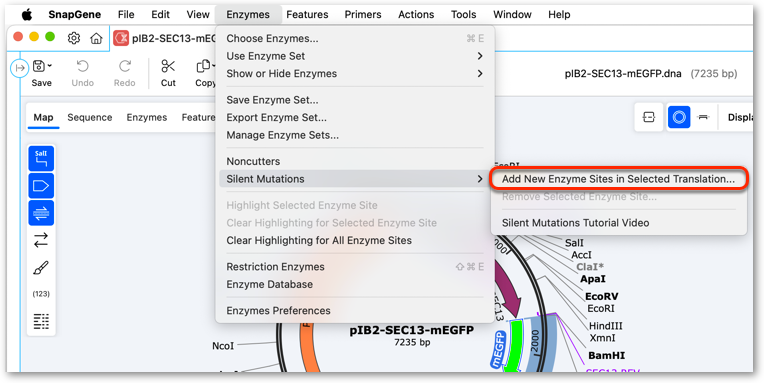The image size is (764, 383).
Task: Click the Redo toolbar button
Action: click(x=125, y=74)
